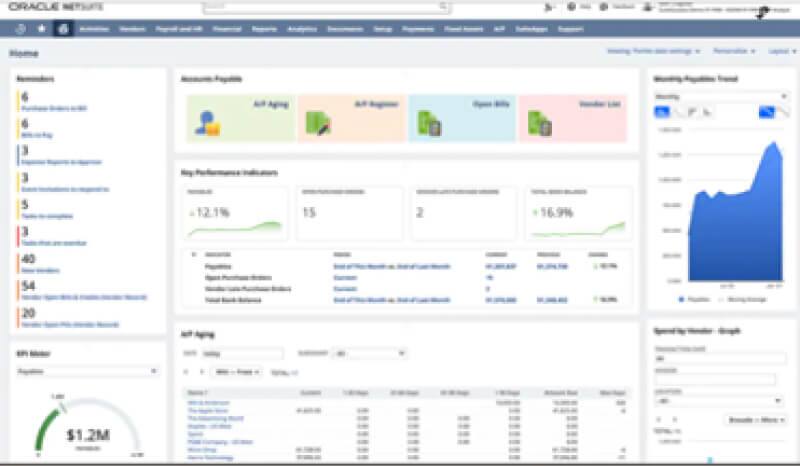This screenshot has height=466, width=800.
Task: Open the Layout dropdown
Action: click(x=782, y=51)
